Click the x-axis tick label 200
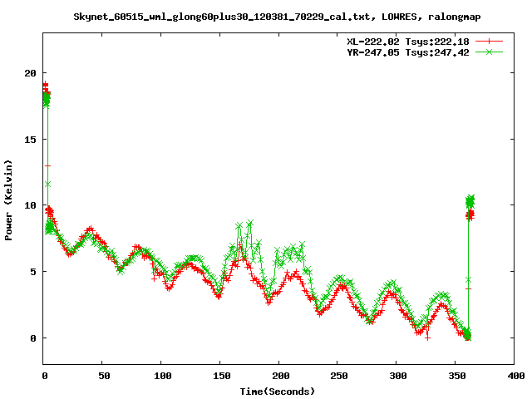Image resolution: width=532 pixels, height=399 pixels. [x=281, y=376]
